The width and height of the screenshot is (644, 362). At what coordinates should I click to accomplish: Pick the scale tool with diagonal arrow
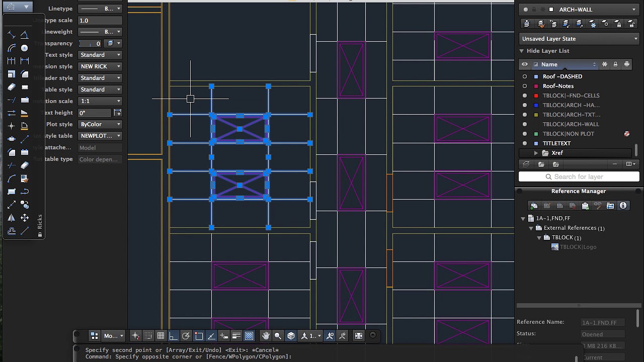pyautogui.click(x=12, y=205)
